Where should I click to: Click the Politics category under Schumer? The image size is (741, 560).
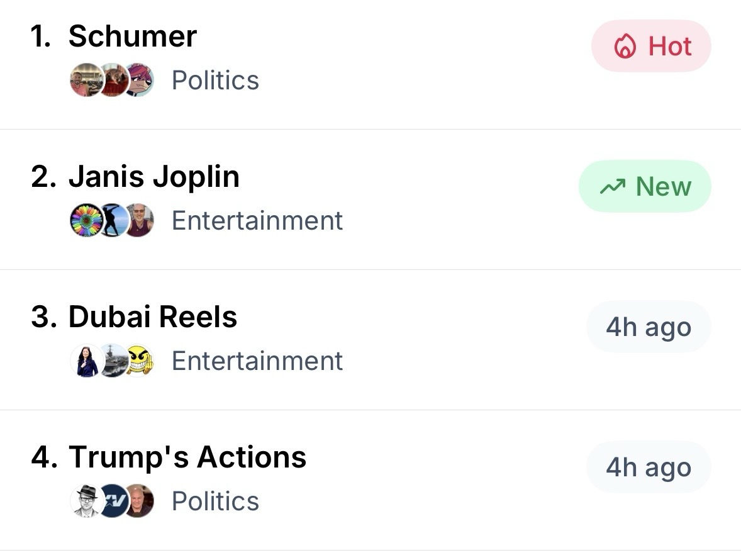215,81
